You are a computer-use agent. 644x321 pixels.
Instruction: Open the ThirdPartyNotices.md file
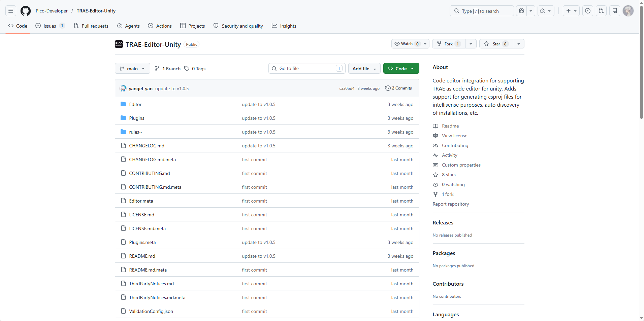151,284
